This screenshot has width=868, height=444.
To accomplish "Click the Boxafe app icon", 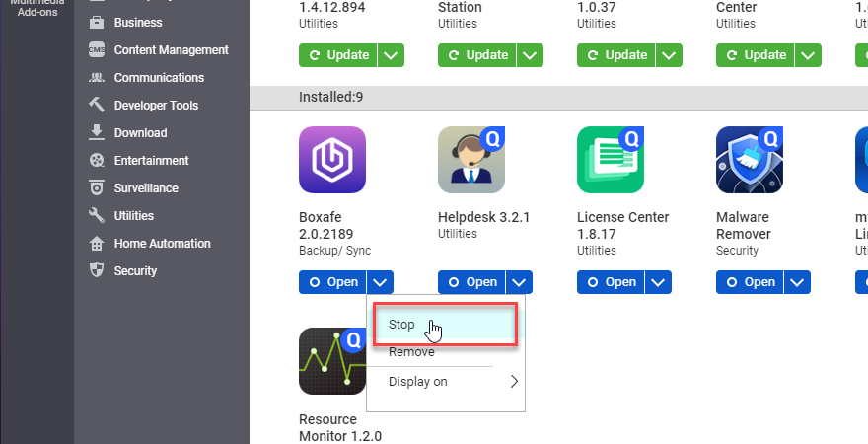I will [332, 160].
